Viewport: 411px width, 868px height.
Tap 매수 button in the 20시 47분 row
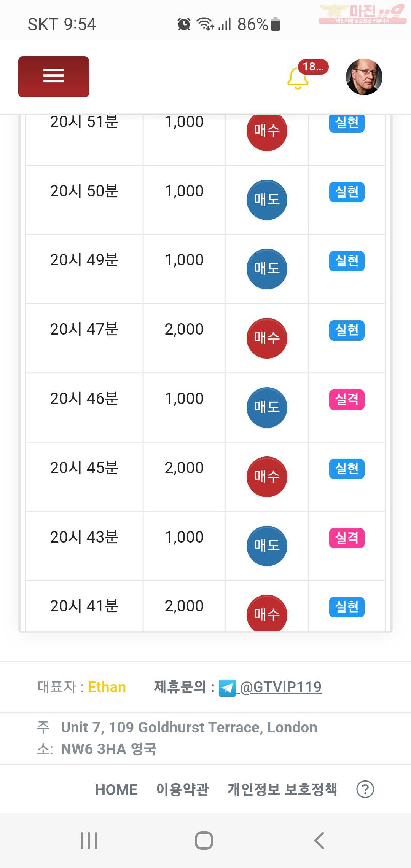(267, 338)
